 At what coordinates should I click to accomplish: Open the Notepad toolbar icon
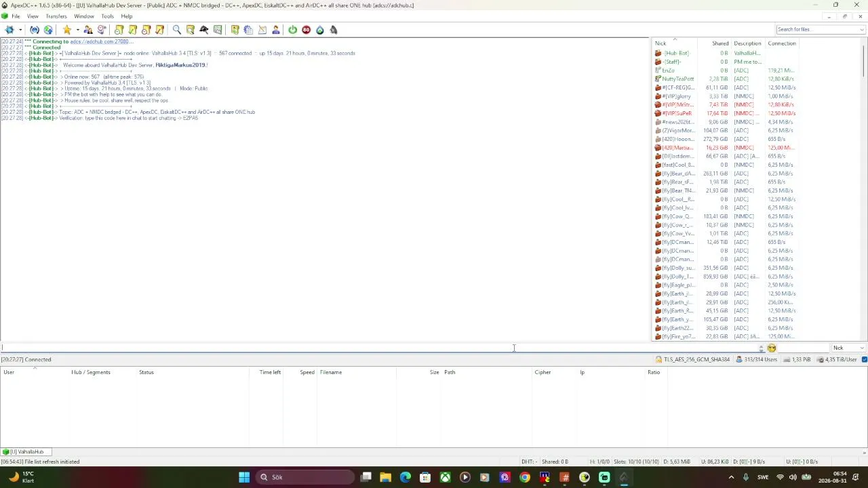pos(262,30)
